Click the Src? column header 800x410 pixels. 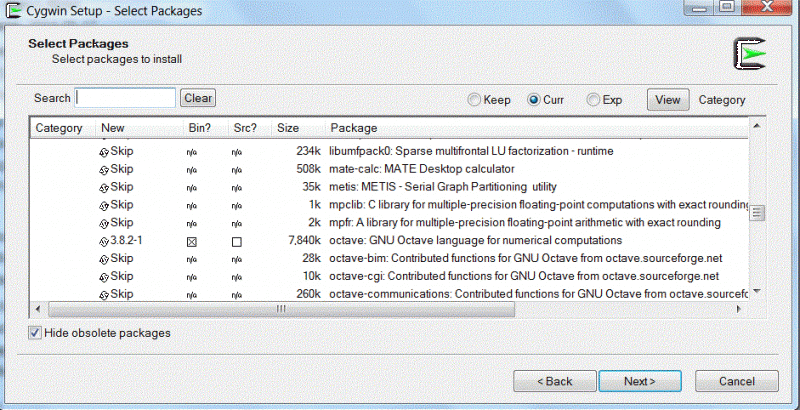point(250,128)
